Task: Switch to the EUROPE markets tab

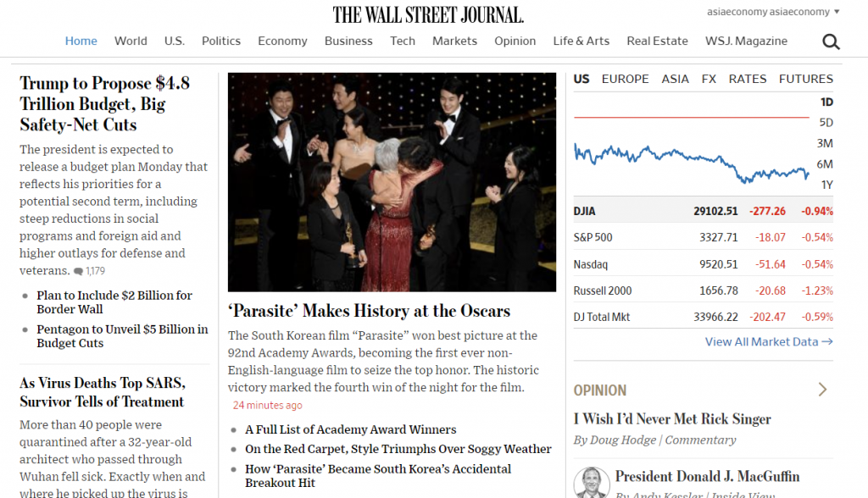Action: (625, 79)
